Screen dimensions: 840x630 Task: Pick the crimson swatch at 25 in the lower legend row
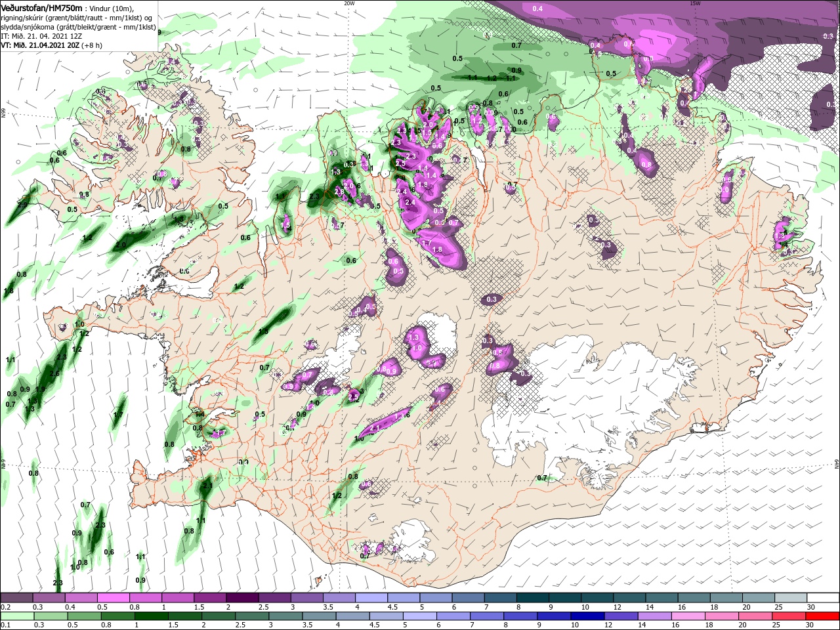(789, 617)
